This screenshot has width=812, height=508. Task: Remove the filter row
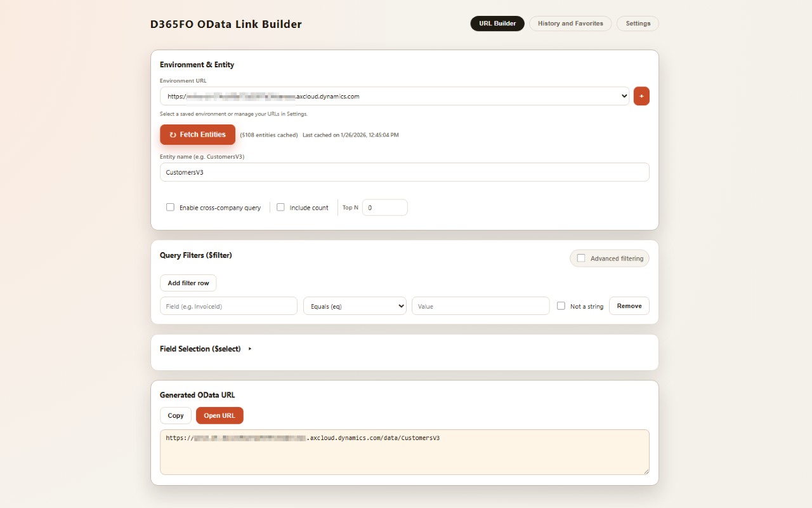tap(629, 306)
